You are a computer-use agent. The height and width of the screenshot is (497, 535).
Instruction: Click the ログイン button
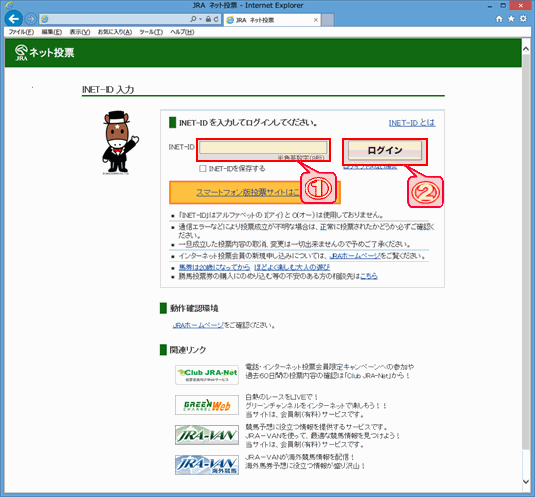coord(385,150)
